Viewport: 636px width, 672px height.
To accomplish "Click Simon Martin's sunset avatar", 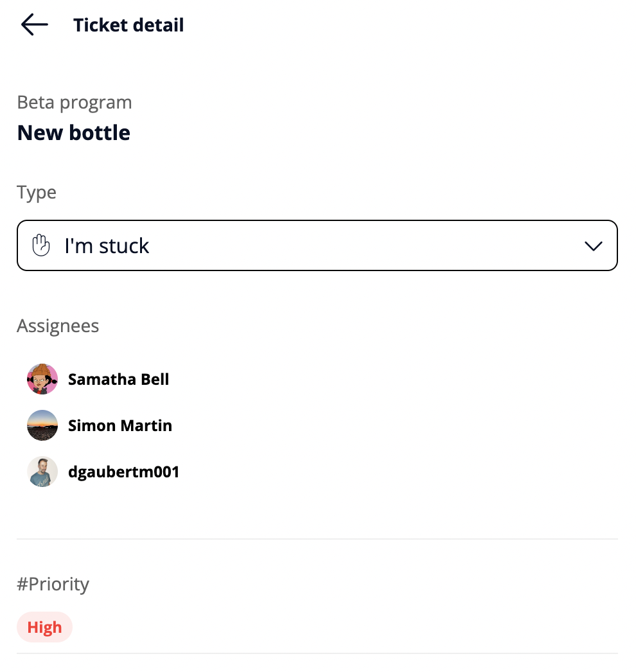I will click(x=42, y=425).
